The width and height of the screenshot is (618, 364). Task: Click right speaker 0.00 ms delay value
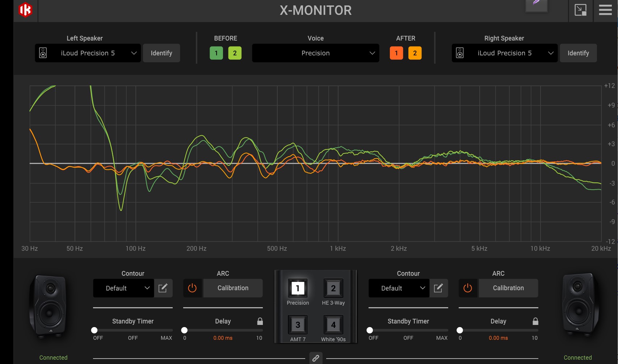pos(499,338)
